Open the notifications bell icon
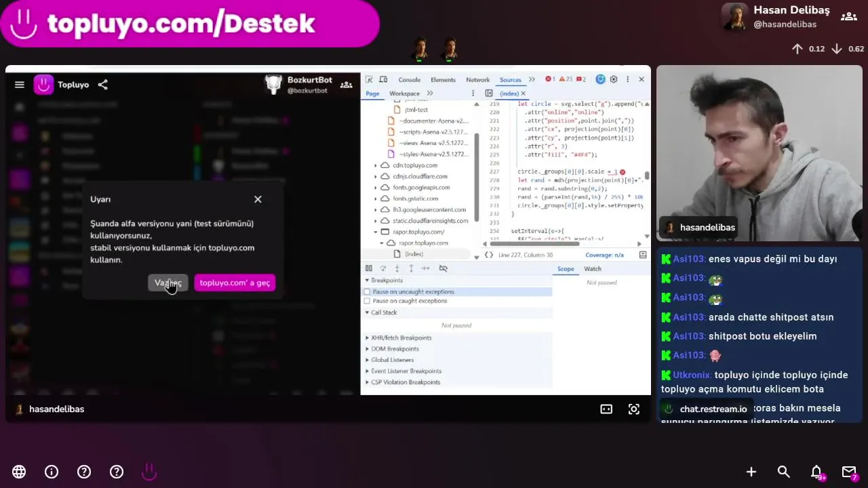This screenshot has width=868, height=488. (x=816, y=472)
